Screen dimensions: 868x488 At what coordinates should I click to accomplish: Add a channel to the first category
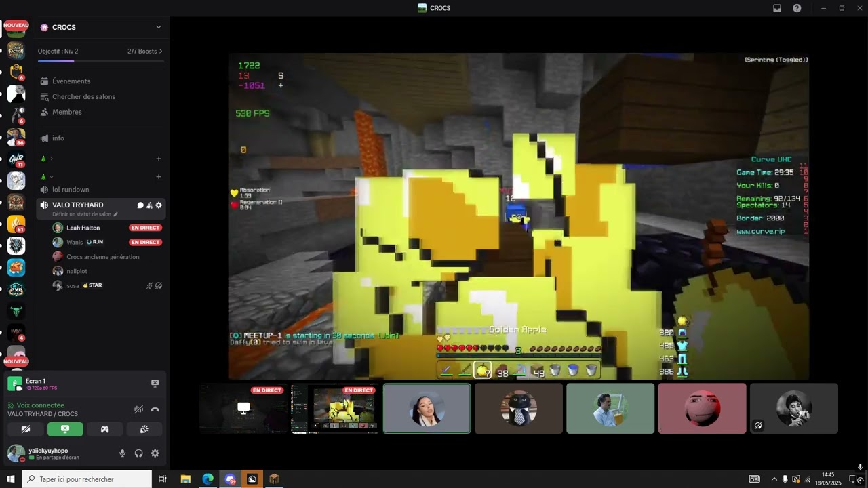[x=159, y=159]
